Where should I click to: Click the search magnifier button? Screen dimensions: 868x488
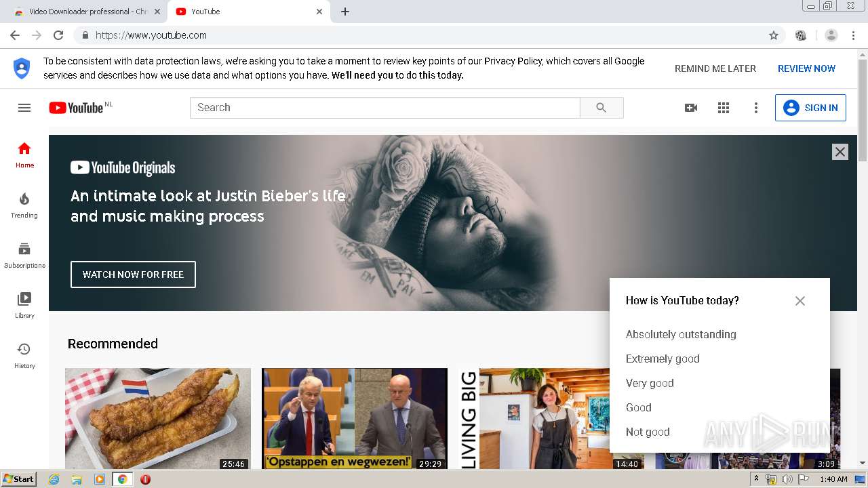click(601, 108)
